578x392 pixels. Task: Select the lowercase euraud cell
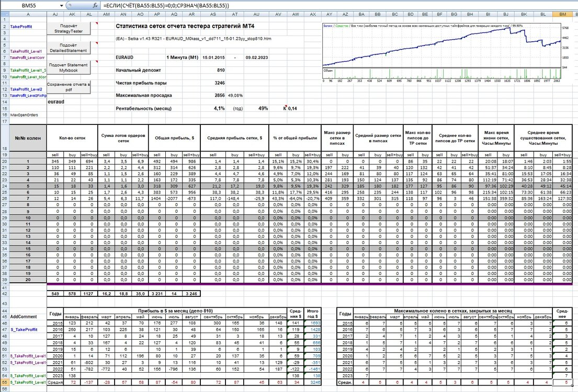click(x=56, y=102)
